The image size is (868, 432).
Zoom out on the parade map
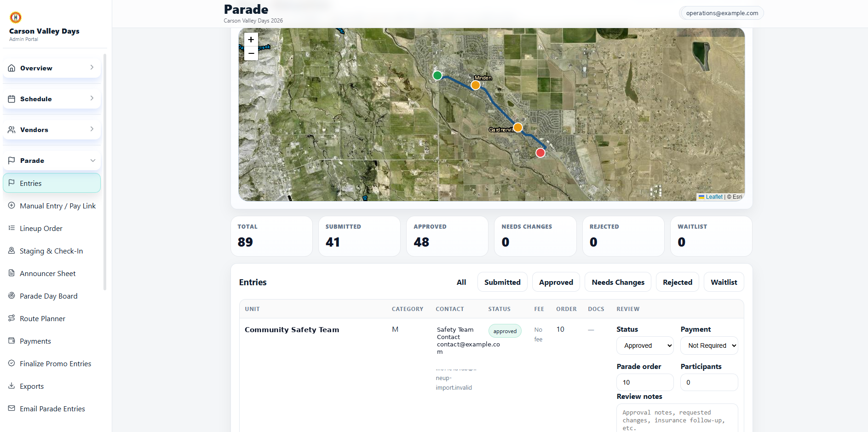pos(251,53)
